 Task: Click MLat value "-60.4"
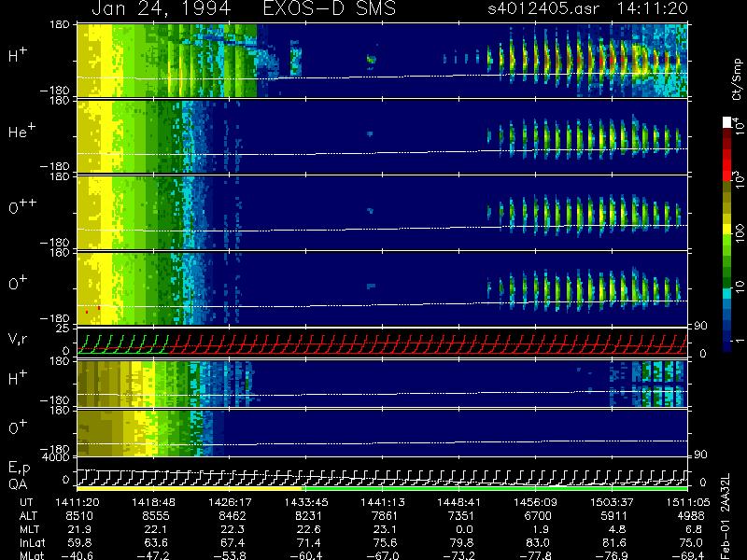coord(306,555)
